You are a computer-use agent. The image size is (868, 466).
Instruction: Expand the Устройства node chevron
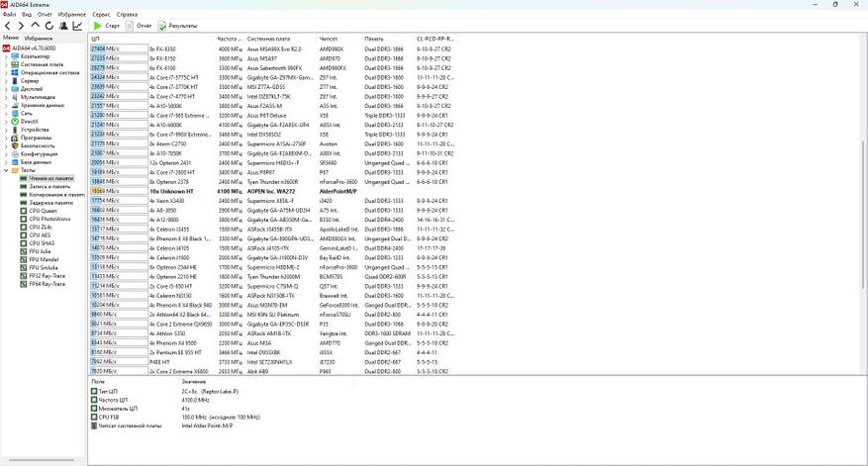pyautogui.click(x=6, y=130)
